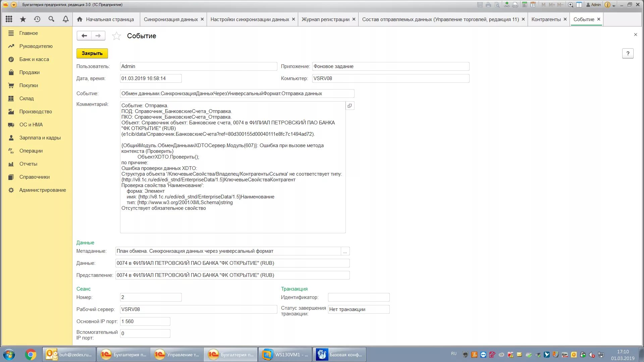Viewport: 644px width, 362px height.
Task: Switch to Журнал регистрации tab
Action: coord(325,19)
